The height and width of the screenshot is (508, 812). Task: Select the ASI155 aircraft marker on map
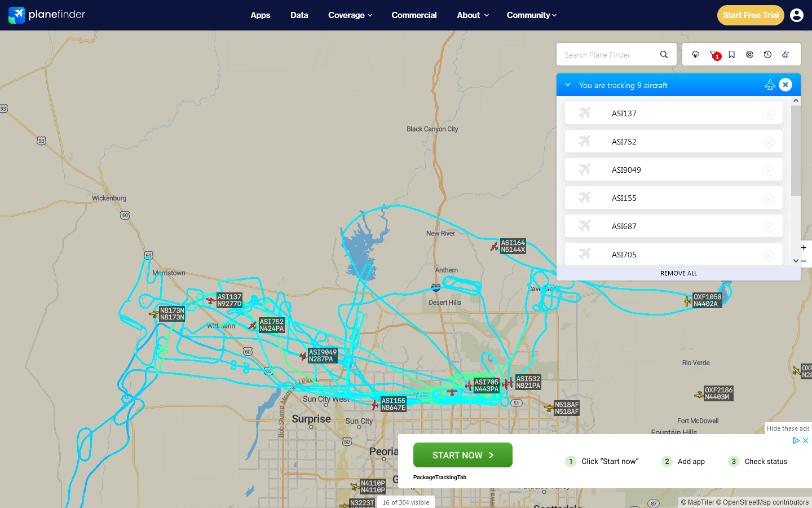tap(375, 405)
